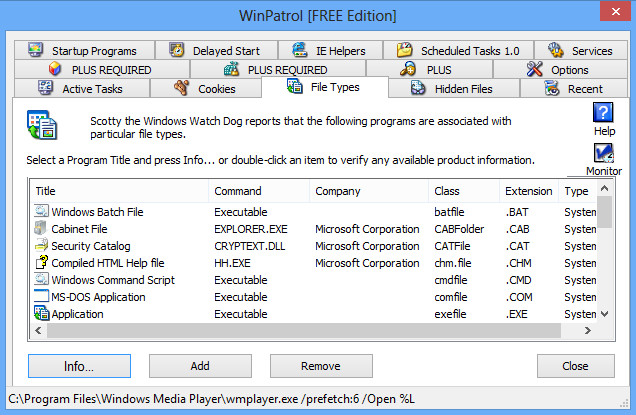Sort list by Type column header
The image size is (636, 415).
pos(578,191)
